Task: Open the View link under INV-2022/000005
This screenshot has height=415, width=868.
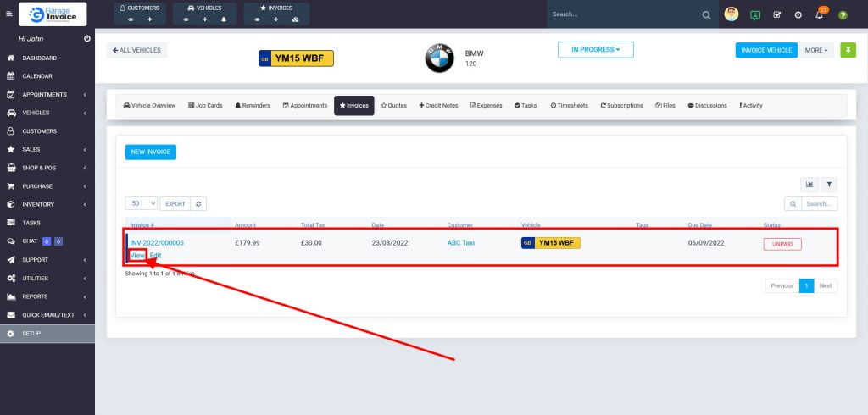Action: pos(137,255)
